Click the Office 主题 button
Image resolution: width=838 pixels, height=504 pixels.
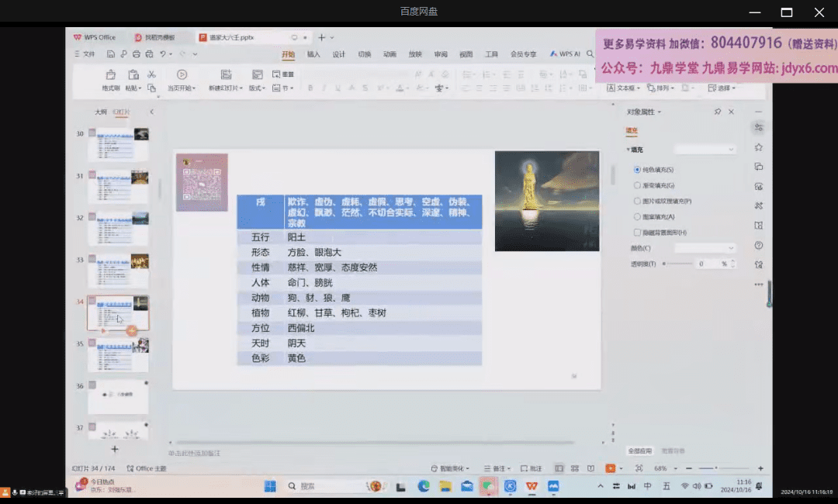point(149,468)
